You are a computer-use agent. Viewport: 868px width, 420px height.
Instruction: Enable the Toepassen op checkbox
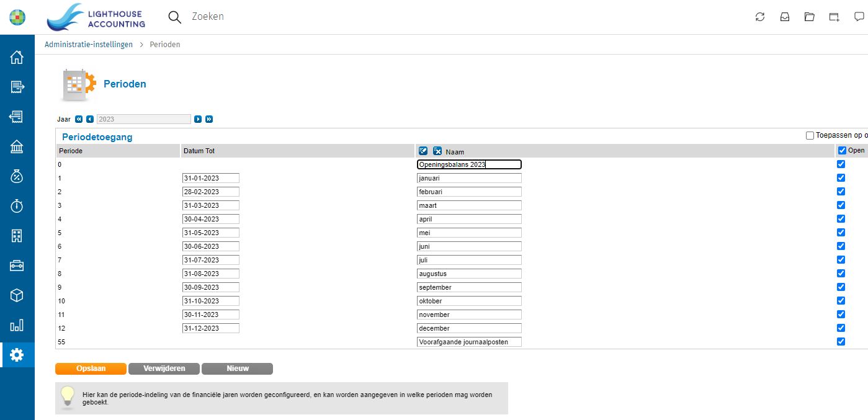(810, 135)
